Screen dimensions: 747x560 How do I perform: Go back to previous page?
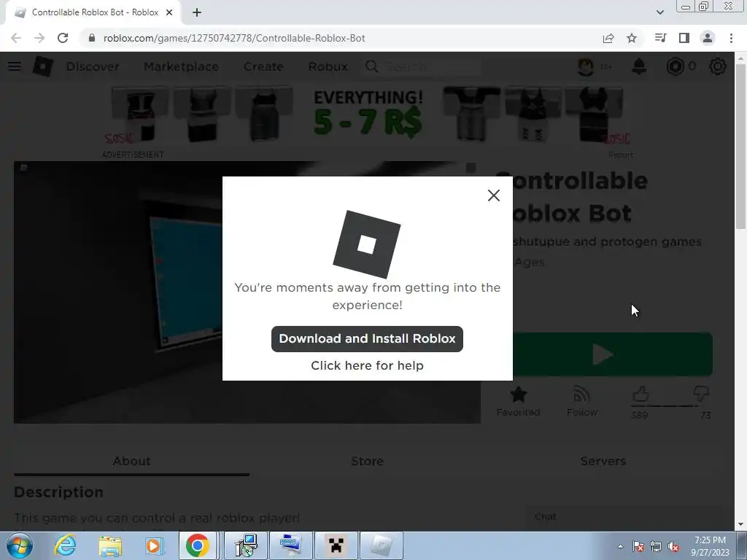(16, 38)
